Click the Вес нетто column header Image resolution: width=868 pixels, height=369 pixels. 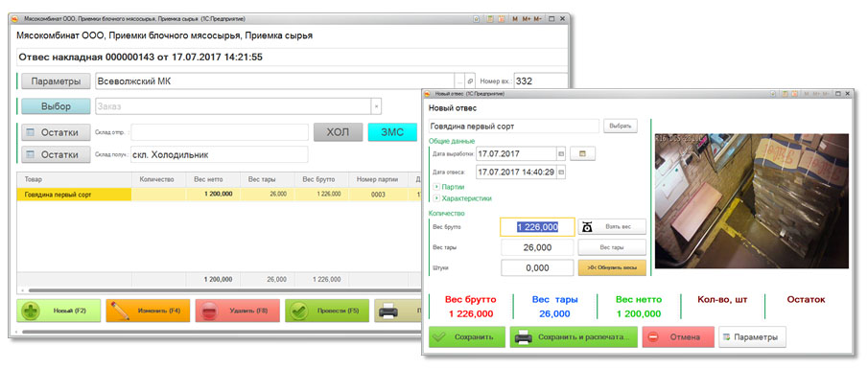point(213,180)
